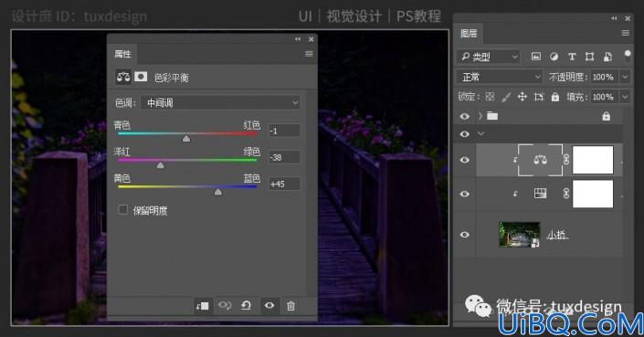Viewport: 644px width, 337px height.
Task: Enable the 保留明度 checkbox
Action: pos(122,210)
